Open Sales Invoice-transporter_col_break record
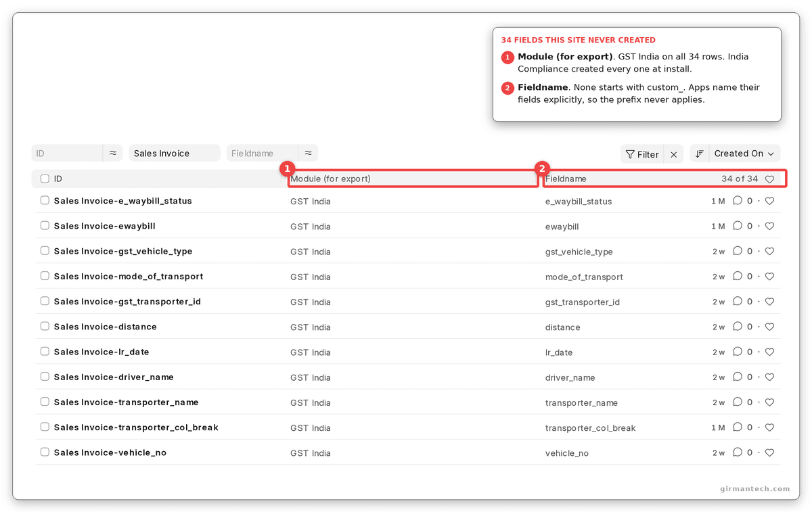This screenshot has height=512, width=812. (x=136, y=427)
